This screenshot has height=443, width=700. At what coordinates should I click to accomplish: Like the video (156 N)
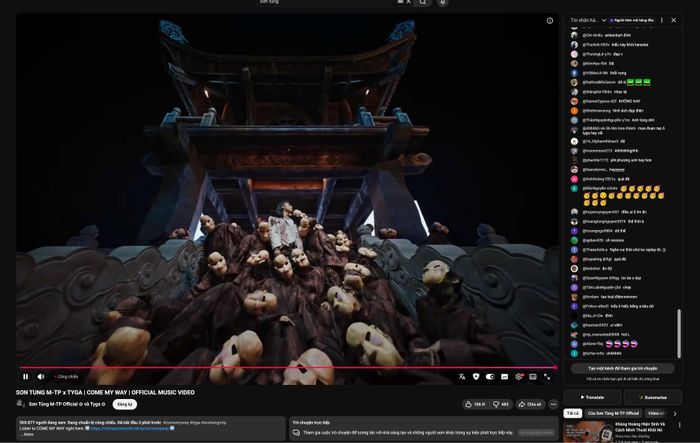[x=475, y=404]
